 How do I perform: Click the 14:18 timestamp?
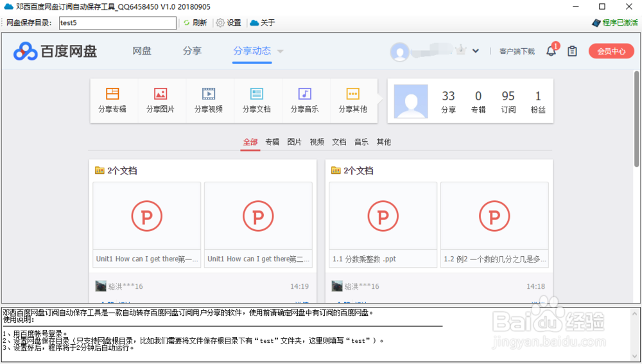tap(535, 286)
